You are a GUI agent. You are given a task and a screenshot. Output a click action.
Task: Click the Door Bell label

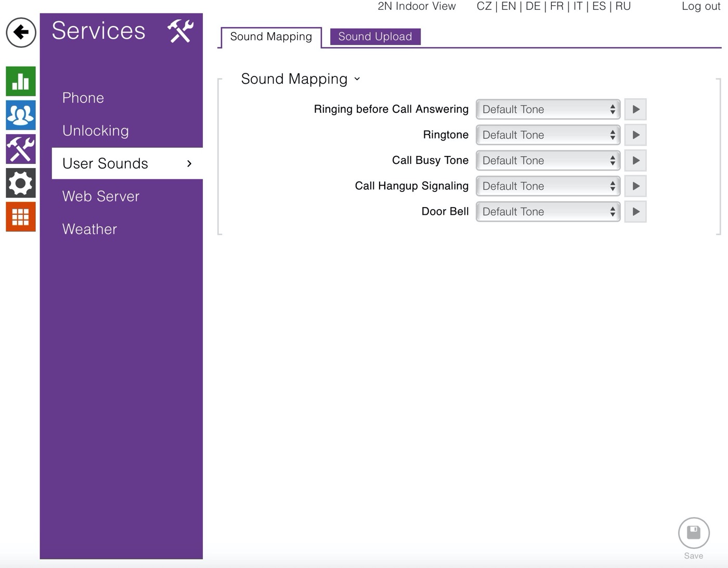tap(445, 212)
